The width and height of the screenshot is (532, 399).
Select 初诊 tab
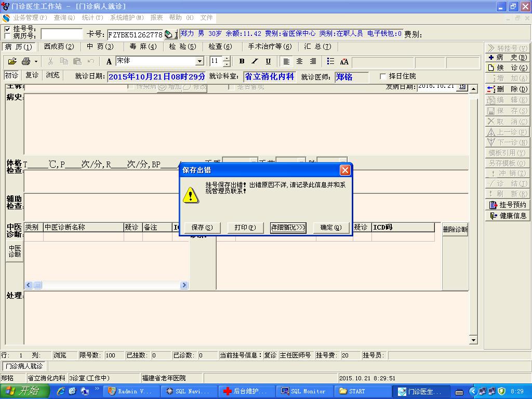pos(12,75)
